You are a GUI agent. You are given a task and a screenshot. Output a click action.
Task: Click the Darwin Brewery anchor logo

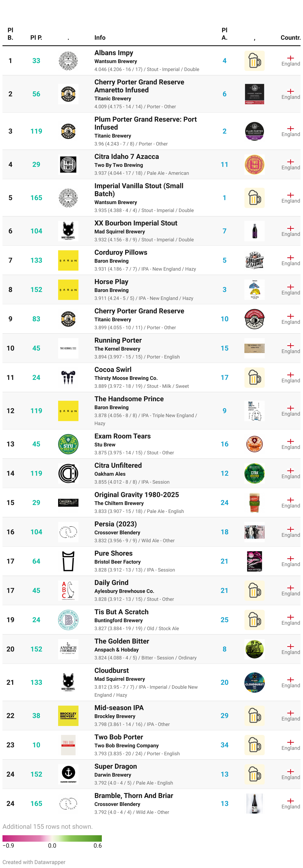[x=68, y=774]
